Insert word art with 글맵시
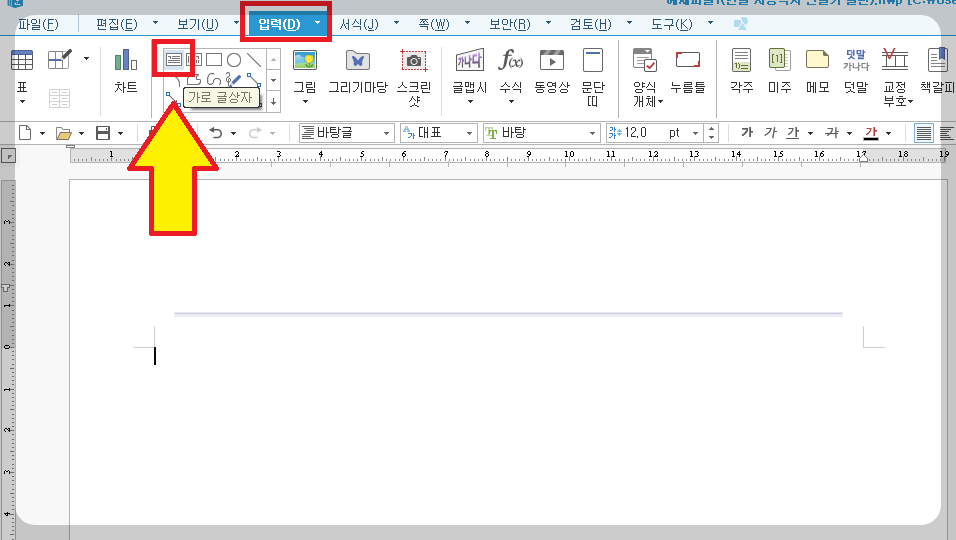Image resolution: width=956 pixels, height=540 pixels. pyautogui.click(x=469, y=71)
